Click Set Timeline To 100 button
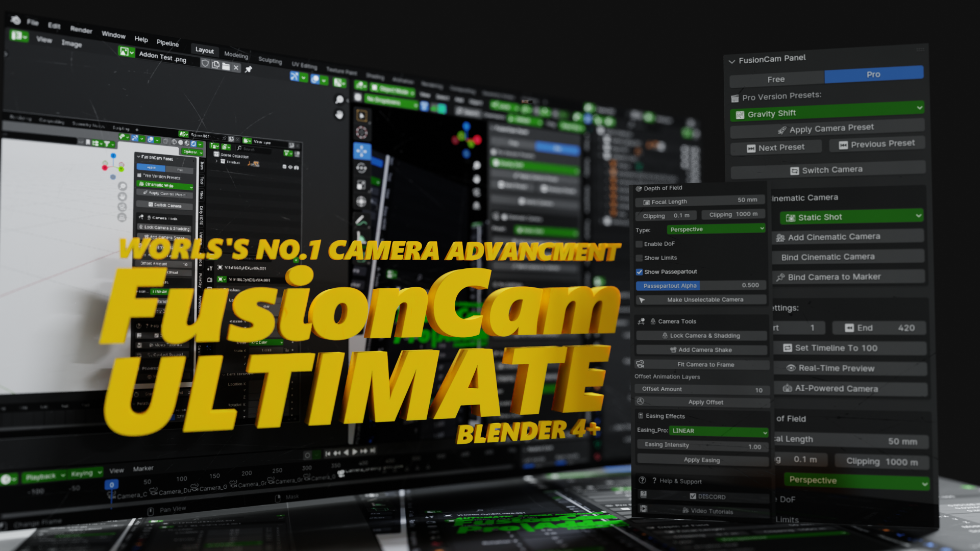The image size is (980, 551). tap(850, 348)
